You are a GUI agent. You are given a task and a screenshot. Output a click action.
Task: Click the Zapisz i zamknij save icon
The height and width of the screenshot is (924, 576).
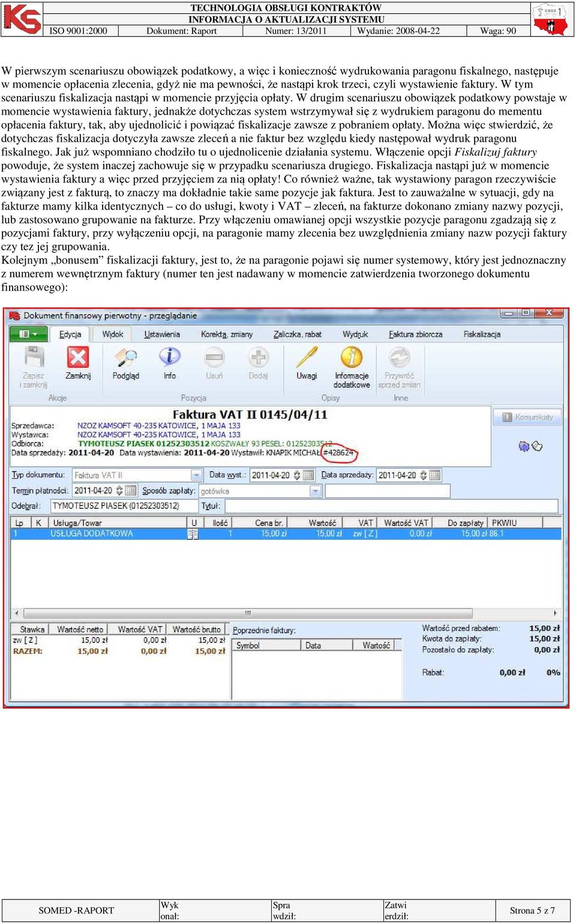34,357
